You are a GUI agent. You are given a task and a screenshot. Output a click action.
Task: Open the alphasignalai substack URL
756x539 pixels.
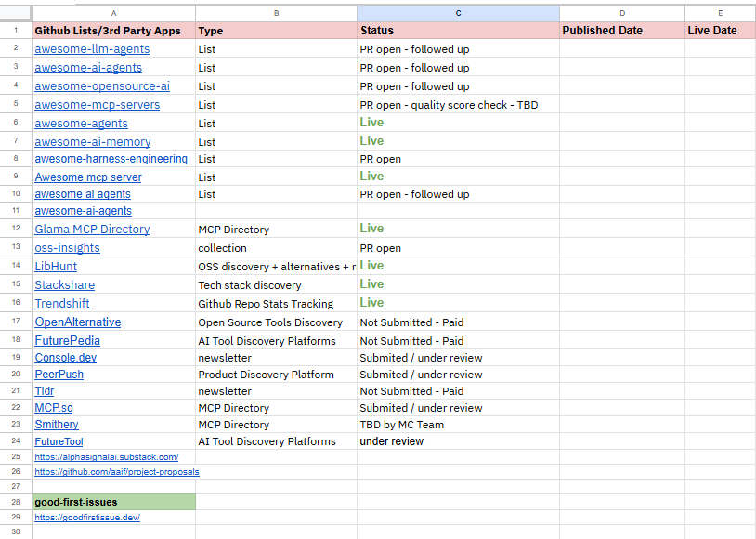(x=107, y=457)
